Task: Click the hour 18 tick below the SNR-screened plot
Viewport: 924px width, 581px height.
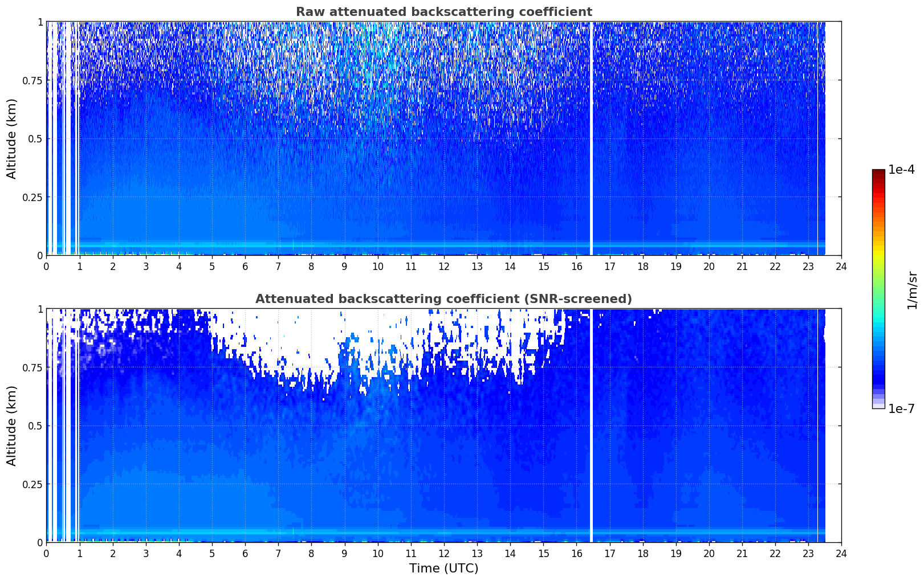Action: point(642,553)
